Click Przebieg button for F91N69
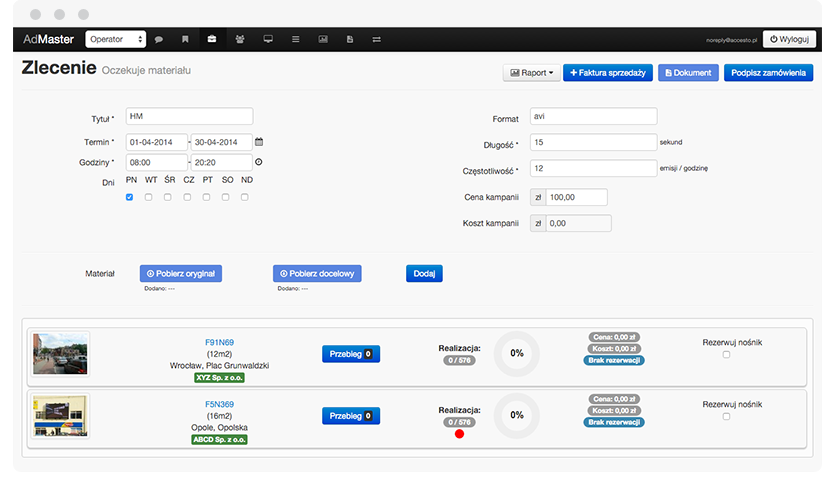The height and width of the screenshot is (498, 835). pos(351,354)
